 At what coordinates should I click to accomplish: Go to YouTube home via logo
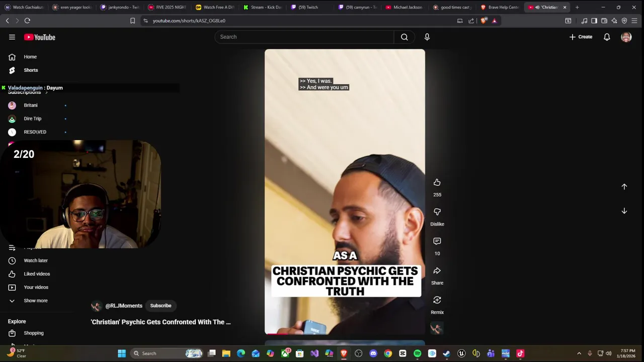40,37
